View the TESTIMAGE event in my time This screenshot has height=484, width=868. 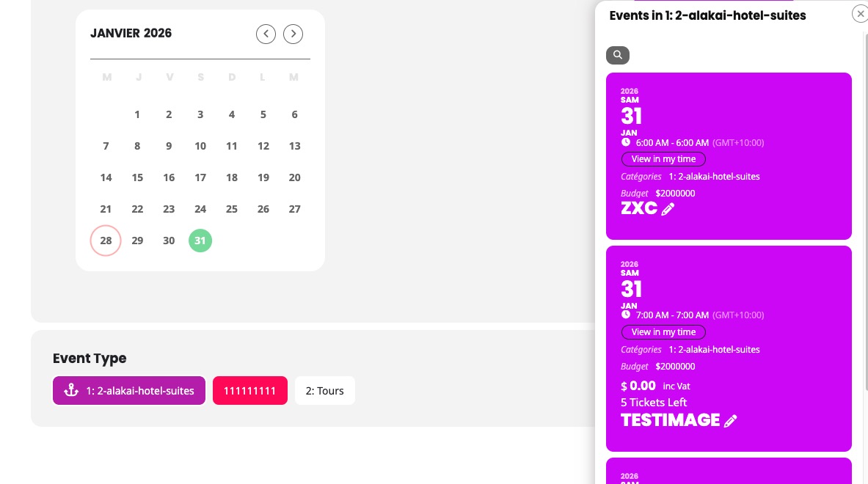(x=663, y=332)
